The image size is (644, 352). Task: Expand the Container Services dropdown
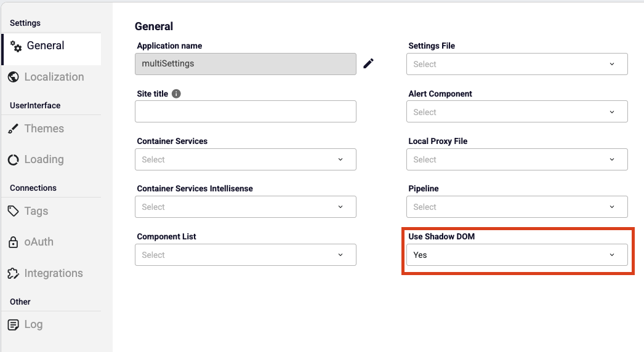pyautogui.click(x=245, y=159)
